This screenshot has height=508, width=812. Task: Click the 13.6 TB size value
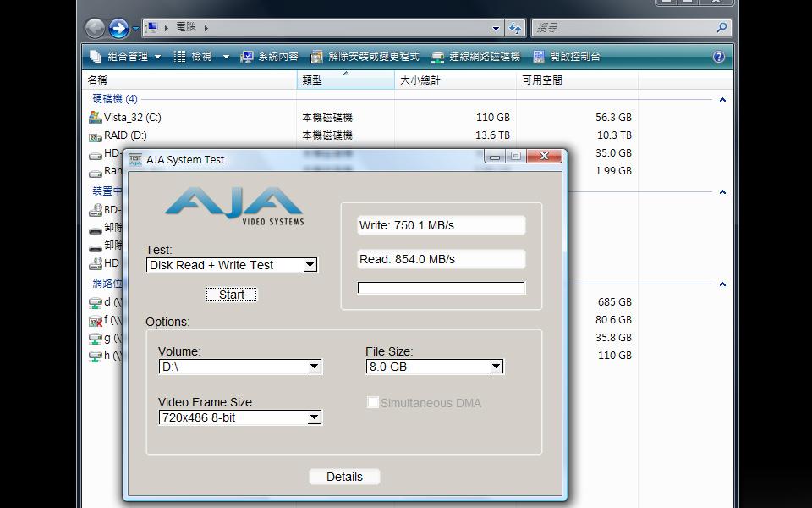(492, 135)
